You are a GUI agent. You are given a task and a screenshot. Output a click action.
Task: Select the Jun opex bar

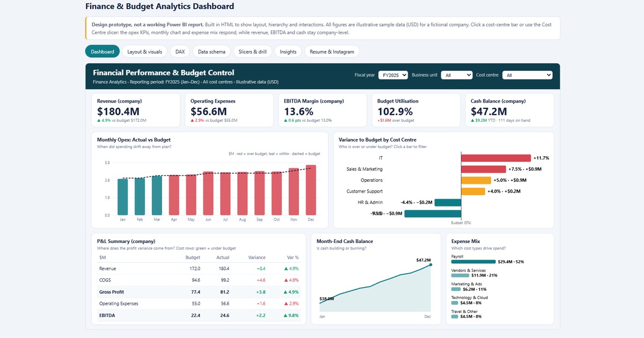(x=208, y=194)
